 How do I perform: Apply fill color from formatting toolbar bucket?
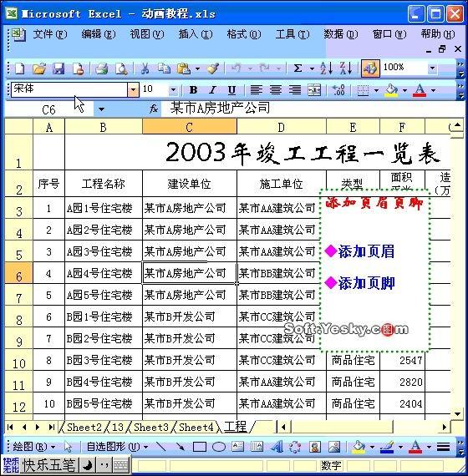pyautogui.click(x=391, y=90)
